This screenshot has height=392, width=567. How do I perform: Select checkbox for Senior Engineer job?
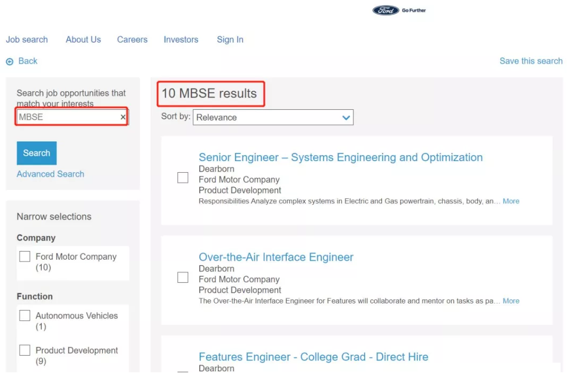(x=183, y=178)
